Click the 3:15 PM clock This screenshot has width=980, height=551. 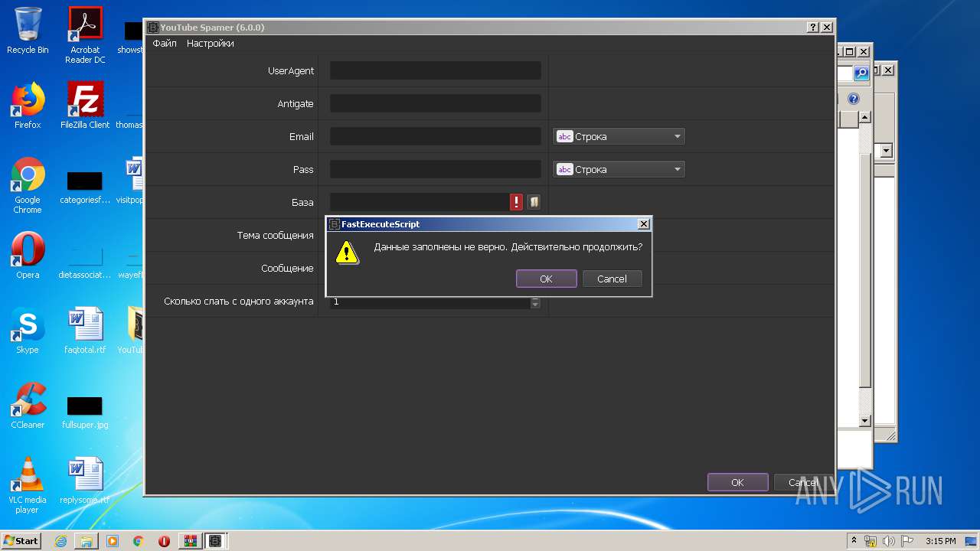tap(940, 541)
